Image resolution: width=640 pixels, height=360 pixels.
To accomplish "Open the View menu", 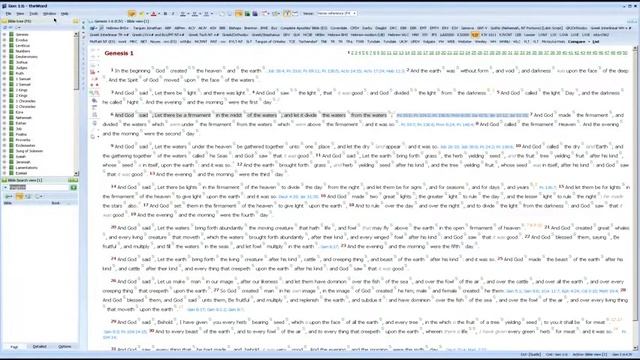I will click(20, 13).
